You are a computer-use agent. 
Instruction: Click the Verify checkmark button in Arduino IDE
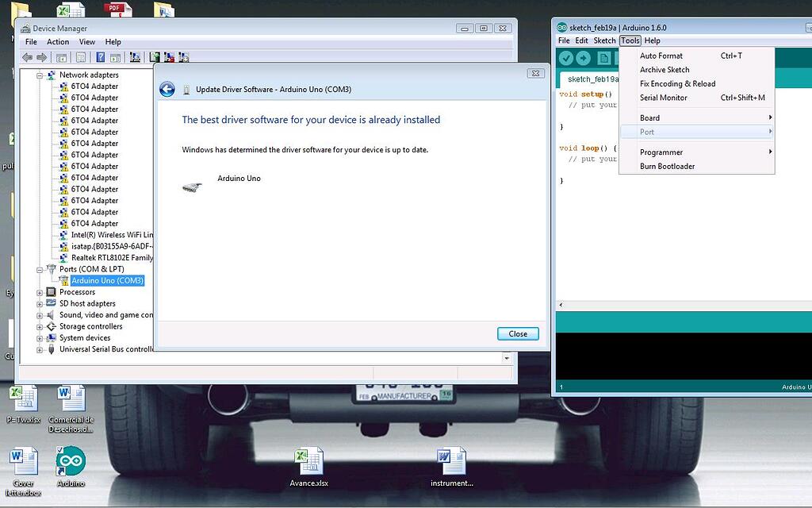coord(566,59)
